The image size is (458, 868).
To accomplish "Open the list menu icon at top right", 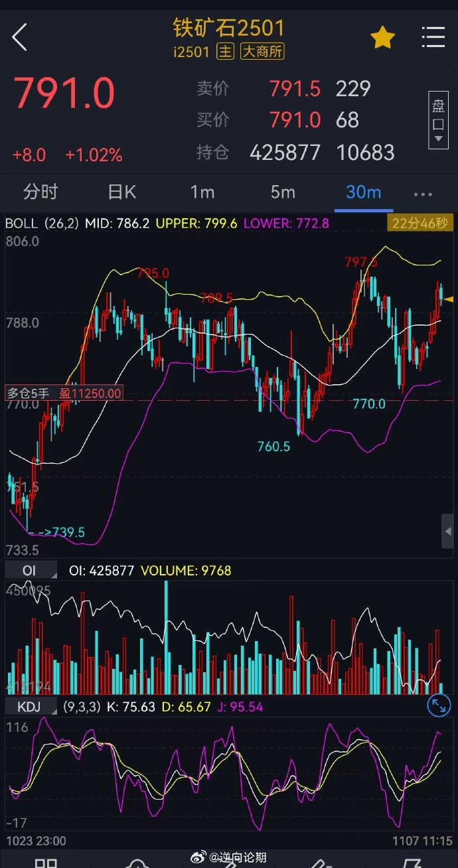I will click(433, 37).
